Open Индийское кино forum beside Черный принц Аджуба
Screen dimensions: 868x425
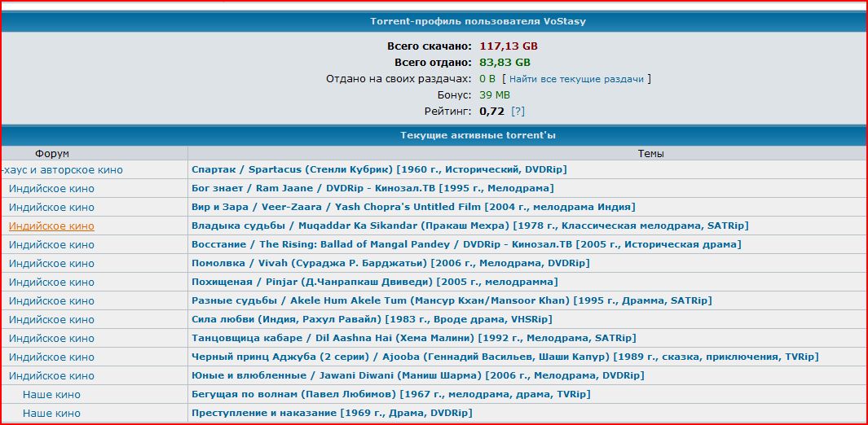51,357
